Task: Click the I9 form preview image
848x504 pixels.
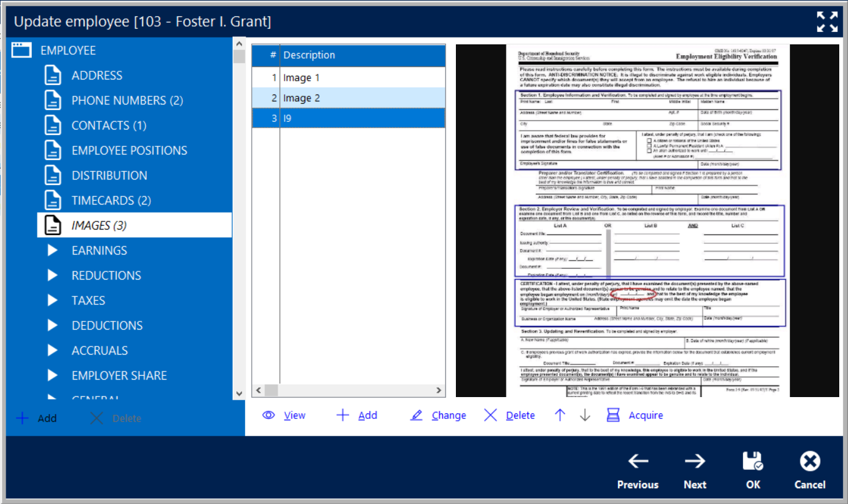Action: pyautogui.click(x=647, y=220)
